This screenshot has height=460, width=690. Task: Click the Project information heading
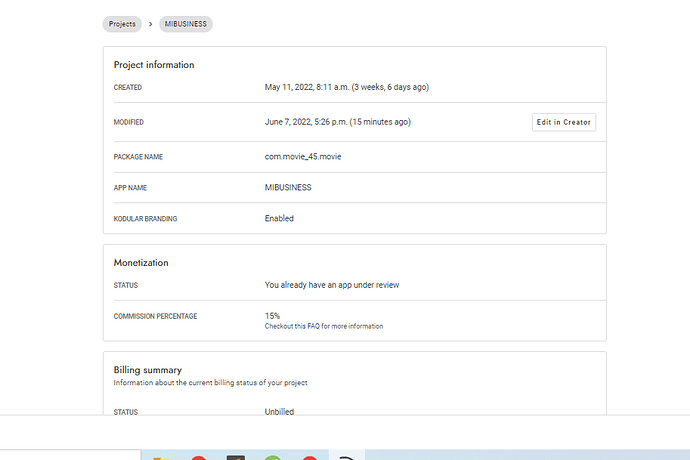point(154,65)
